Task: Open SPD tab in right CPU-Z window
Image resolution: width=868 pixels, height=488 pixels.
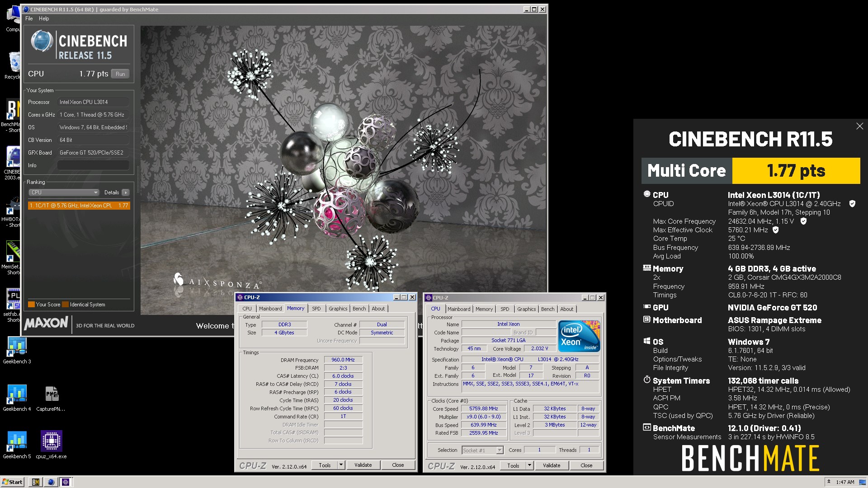Action: (x=505, y=309)
